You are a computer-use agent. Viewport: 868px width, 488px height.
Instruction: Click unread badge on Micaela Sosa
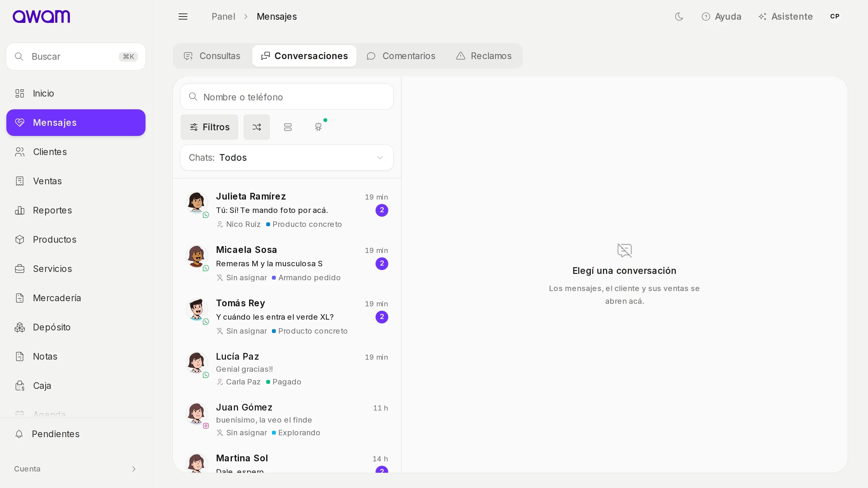[x=382, y=264]
